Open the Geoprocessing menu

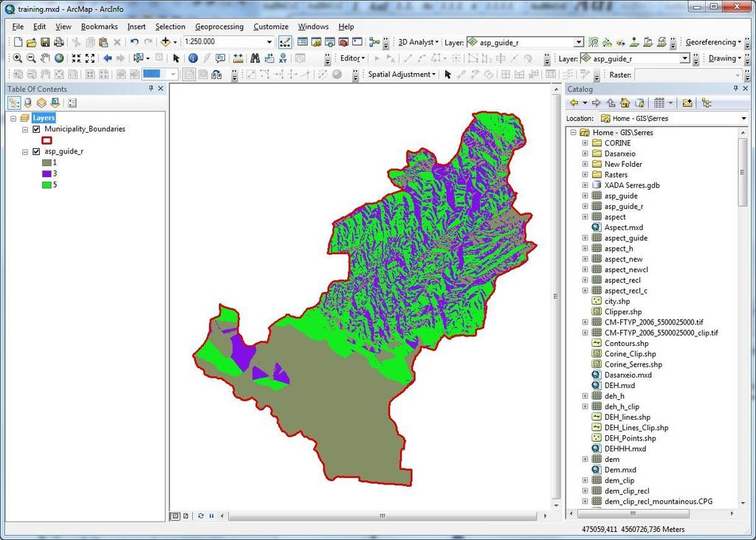[219, 27]
